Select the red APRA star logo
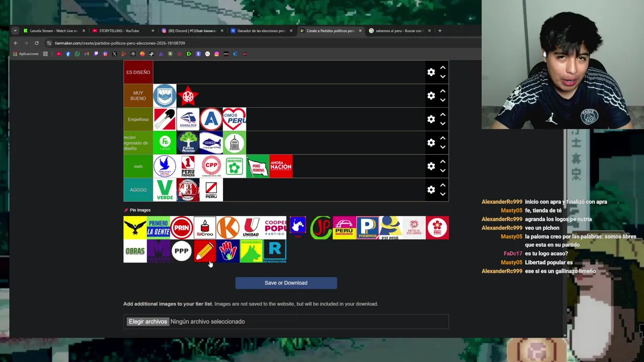Image resolution: width=644 pixels, height=362 pixels. point(188,96)
